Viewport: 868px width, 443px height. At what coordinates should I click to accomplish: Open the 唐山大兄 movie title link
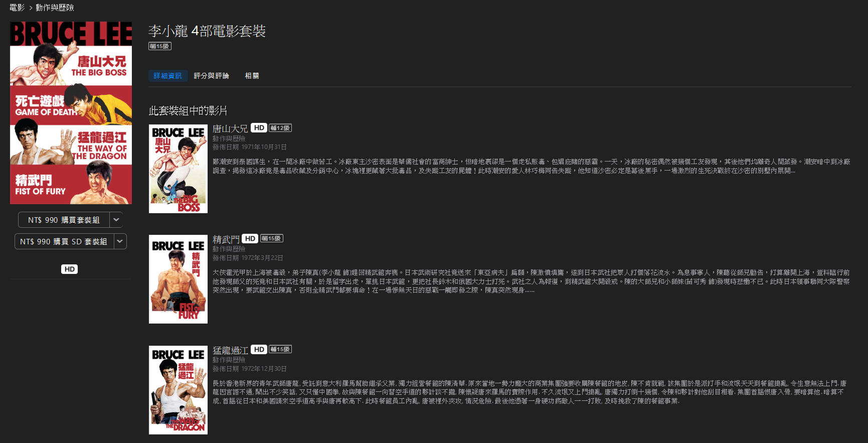230,129
